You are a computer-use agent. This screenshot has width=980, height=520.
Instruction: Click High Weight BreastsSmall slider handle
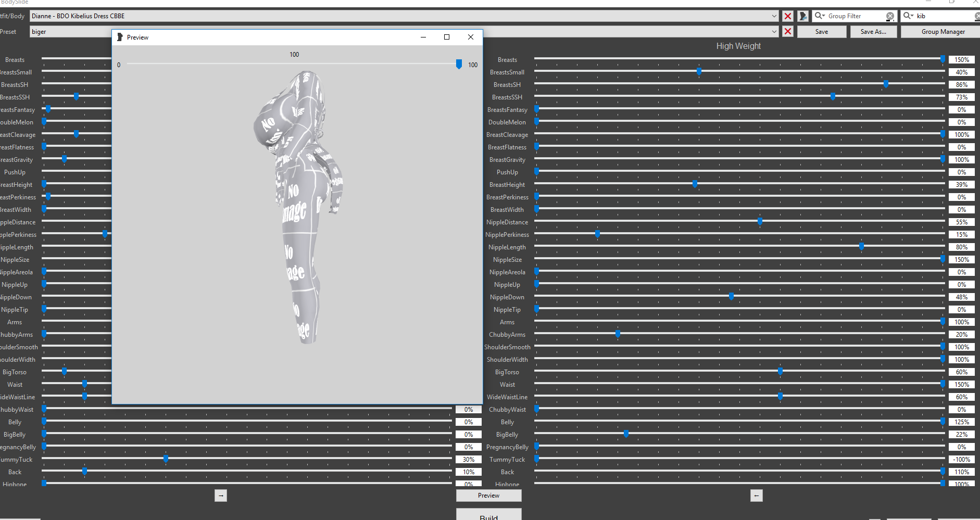699,71
